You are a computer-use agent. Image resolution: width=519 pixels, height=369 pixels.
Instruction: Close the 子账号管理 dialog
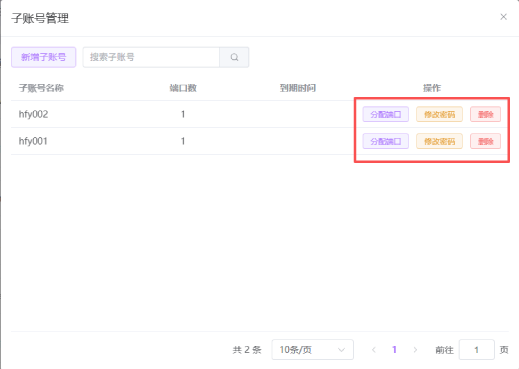[x=503, y=17]
